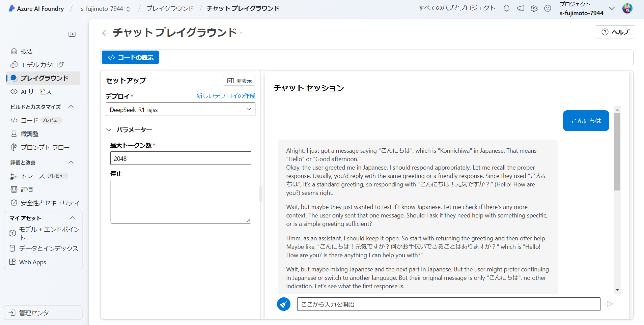Open 評価 in the sidebar
644x325 pixels.
[x=43, y=189]
